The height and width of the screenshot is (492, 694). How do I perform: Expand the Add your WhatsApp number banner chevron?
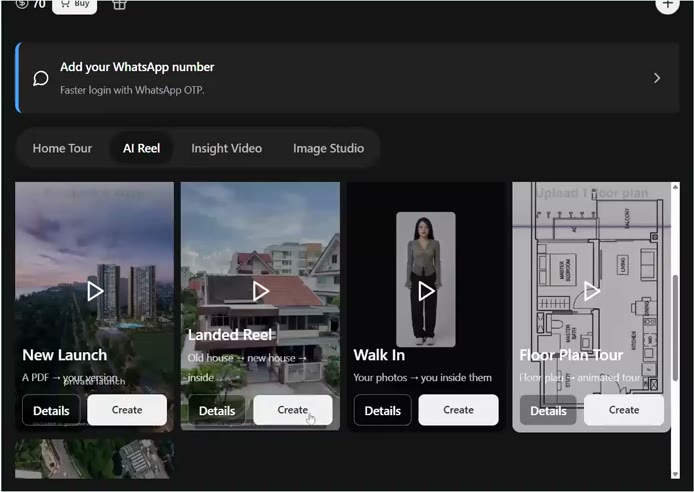[657, 78]
